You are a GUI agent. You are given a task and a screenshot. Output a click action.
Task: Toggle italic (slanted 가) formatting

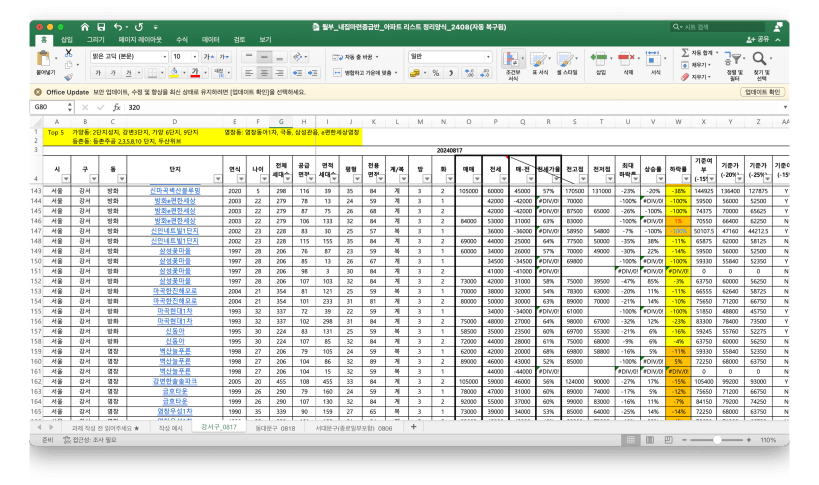tap(113, 73)
